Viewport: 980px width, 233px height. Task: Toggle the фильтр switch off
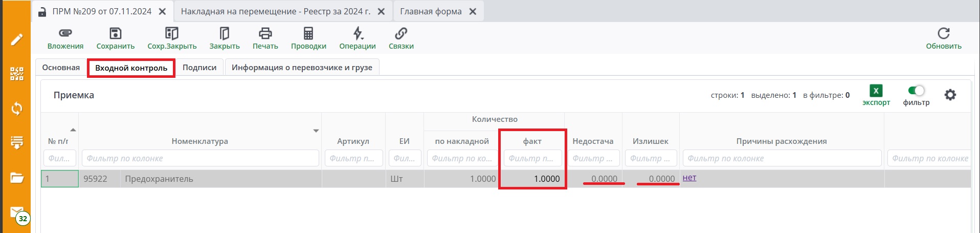[x=916, y=91]
